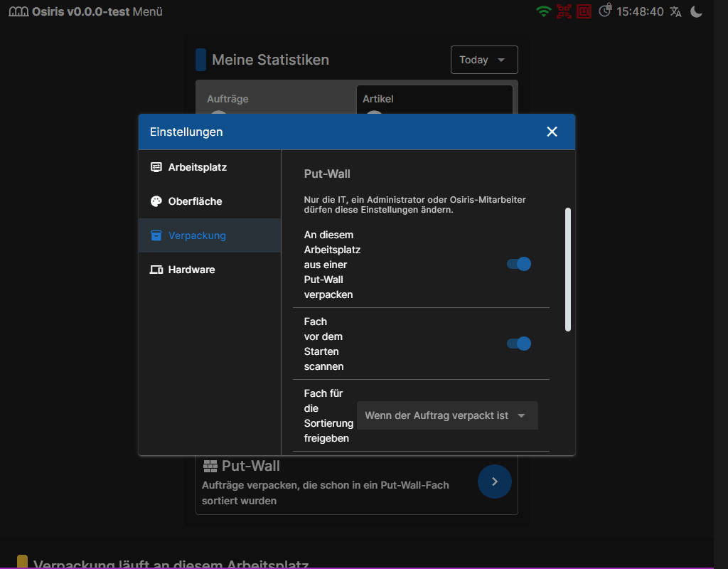
Task: Close the Einstellungen dialog with the X
Action: (552, 132)
